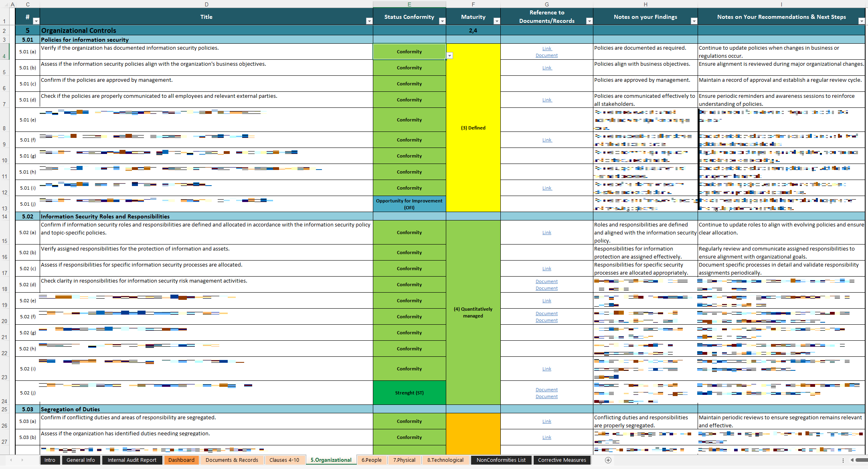
Task: Click the next sheet navigation arrow
Action: pyautogui.click(x=23, y=460)
